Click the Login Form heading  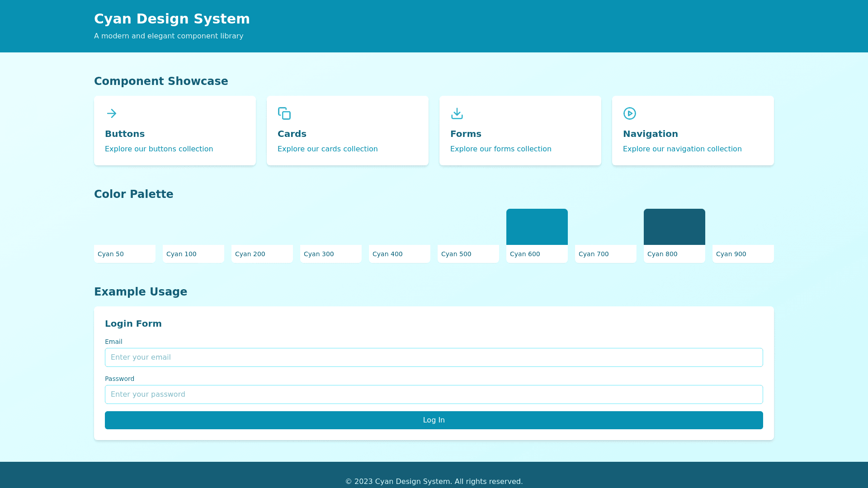point(133,324)
